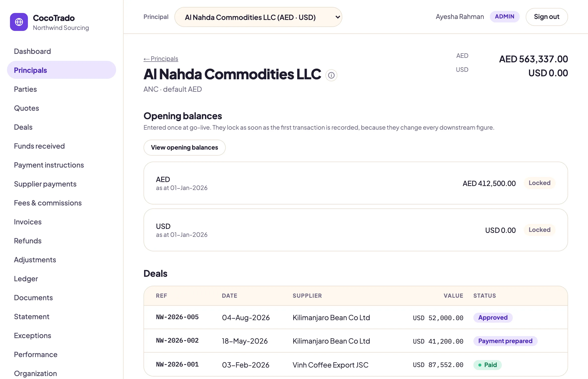Click the Payment prepared status badge
Viewport: 588px width, 379px height.
[x=505, y=341]
